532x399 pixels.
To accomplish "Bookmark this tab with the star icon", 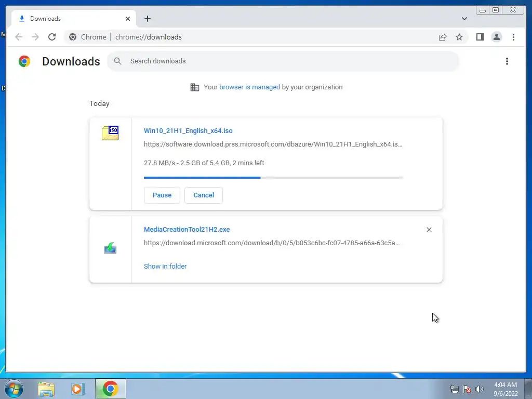I will (x=459, y=37).
